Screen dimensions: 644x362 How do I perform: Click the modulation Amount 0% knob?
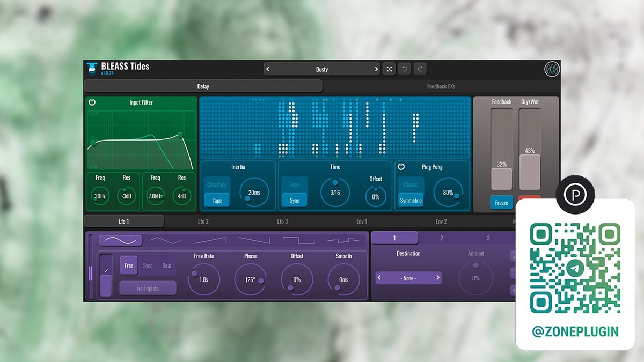point(475,278)
